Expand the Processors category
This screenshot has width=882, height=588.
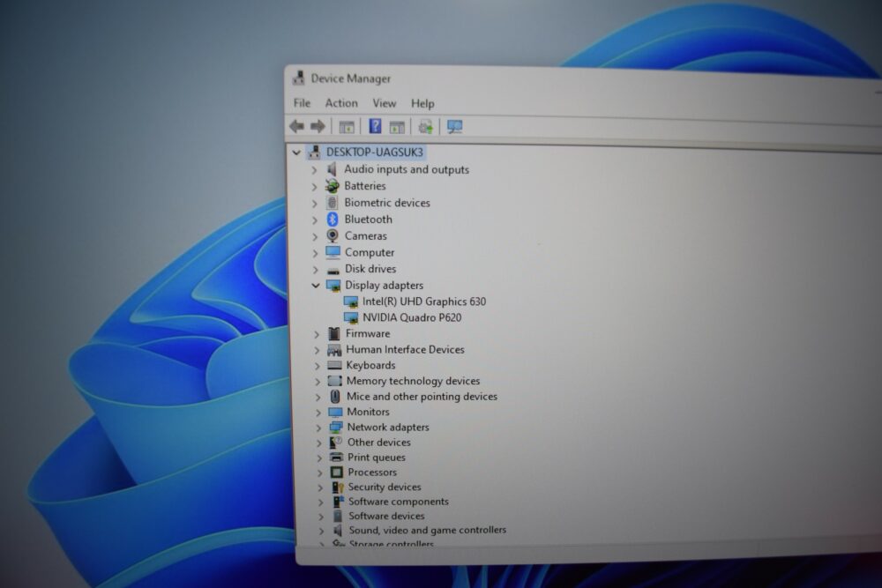click(319, 473)
